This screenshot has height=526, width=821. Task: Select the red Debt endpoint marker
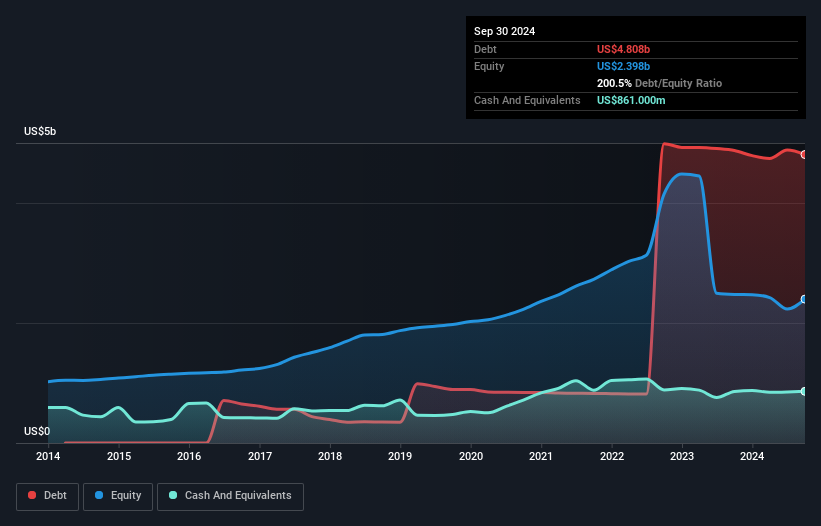pos(804,155)
